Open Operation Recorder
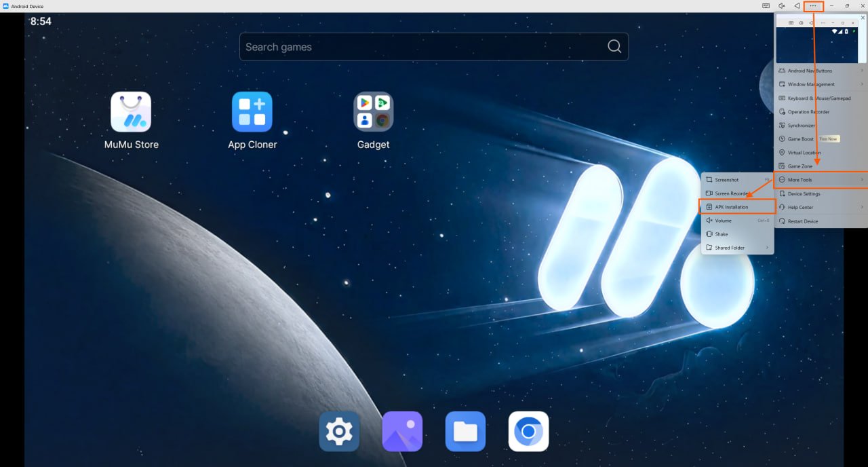Screen dimensions: 868x467 click(x=821, y=112)
